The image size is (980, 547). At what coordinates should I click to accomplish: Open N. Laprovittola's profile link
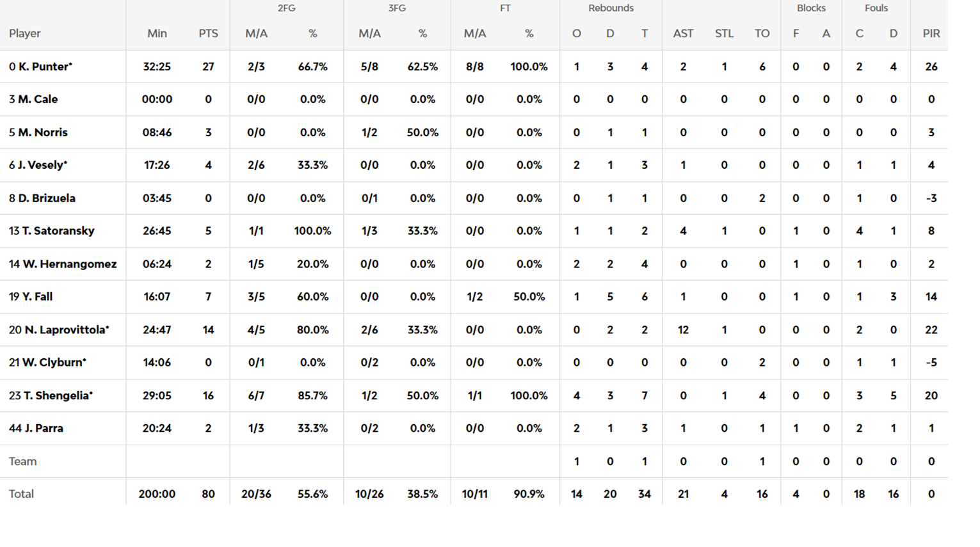pyautogui.click(x=67, y=330)
